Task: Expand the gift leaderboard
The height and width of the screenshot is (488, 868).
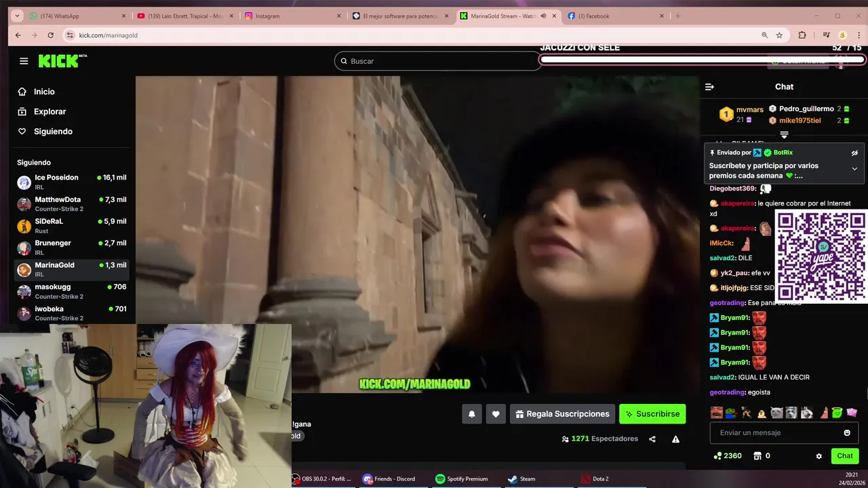Action: pyautogui.click(x=784, y=135)
